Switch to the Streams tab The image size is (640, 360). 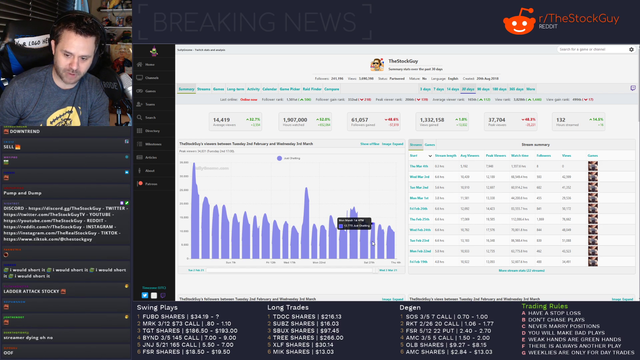click(x=204, y=89)
